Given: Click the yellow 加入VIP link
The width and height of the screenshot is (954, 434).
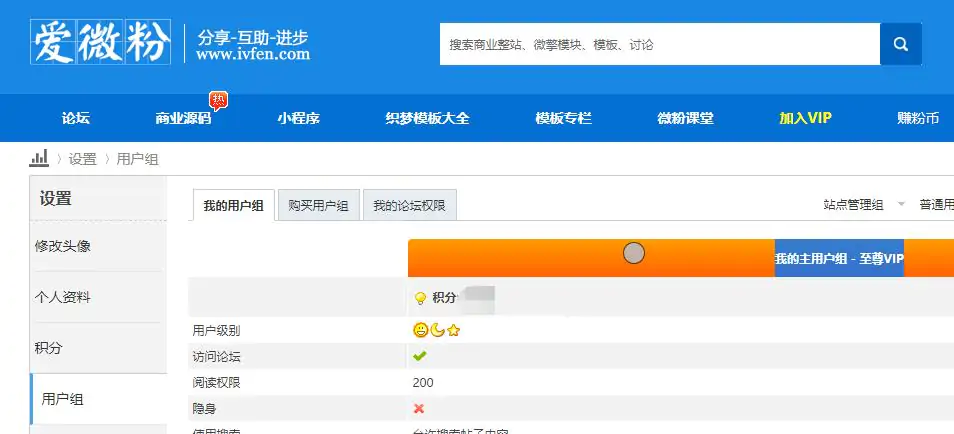Looking at the screenshot, I should (806, 118).
